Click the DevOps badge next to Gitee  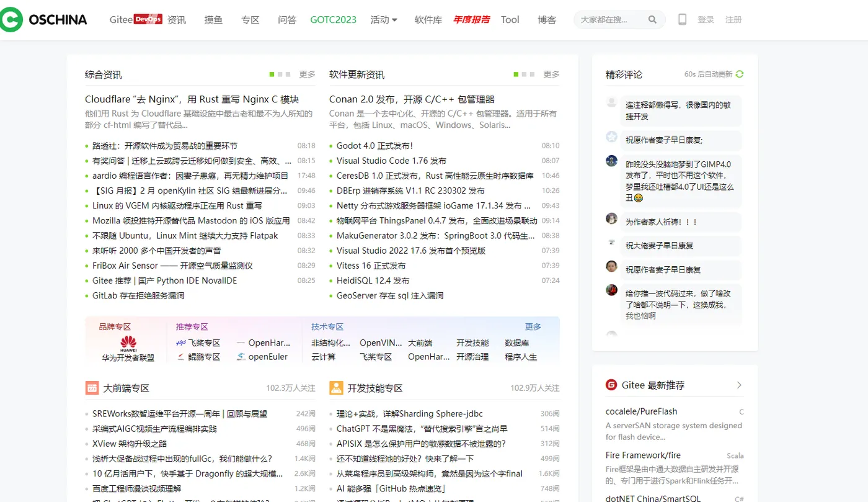pos(148,19)
